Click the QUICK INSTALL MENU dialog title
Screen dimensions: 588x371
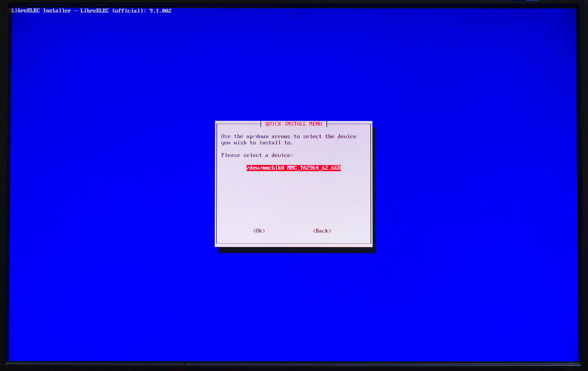coord(293,124)
